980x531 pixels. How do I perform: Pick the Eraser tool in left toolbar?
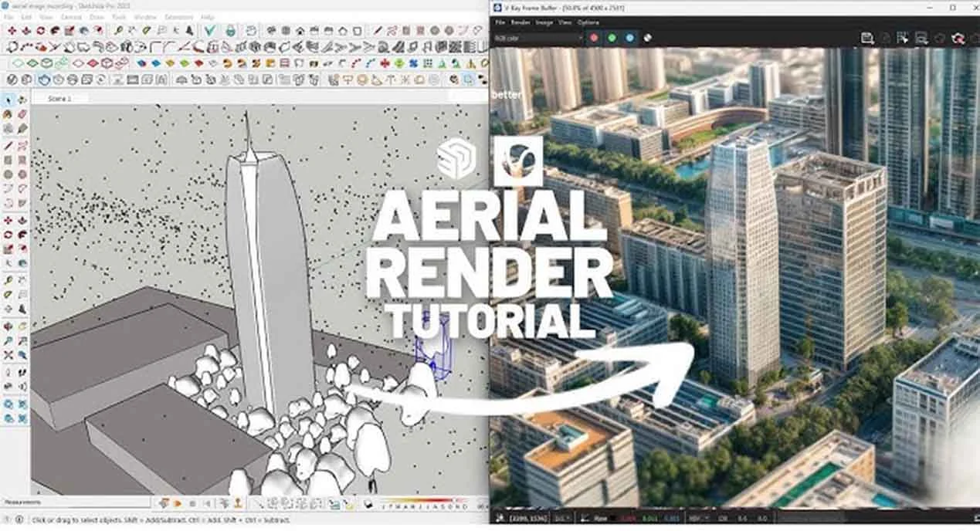[22, 114]
